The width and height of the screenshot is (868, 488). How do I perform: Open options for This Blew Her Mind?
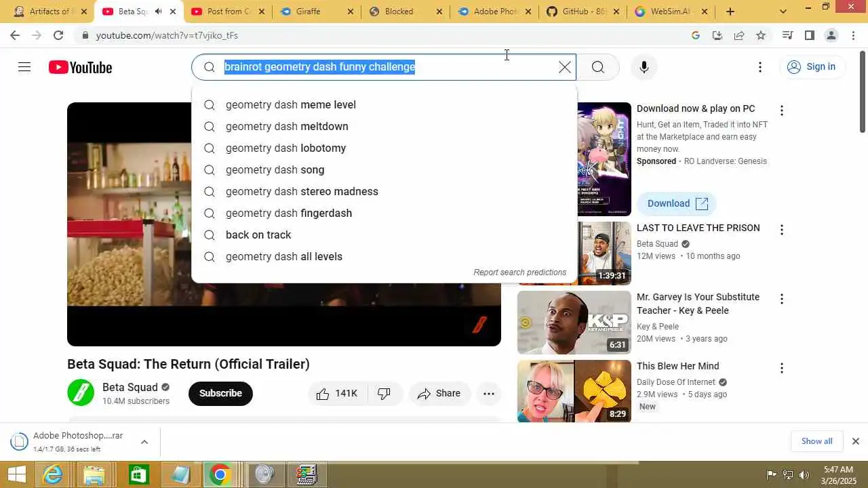tap(781, 368)
